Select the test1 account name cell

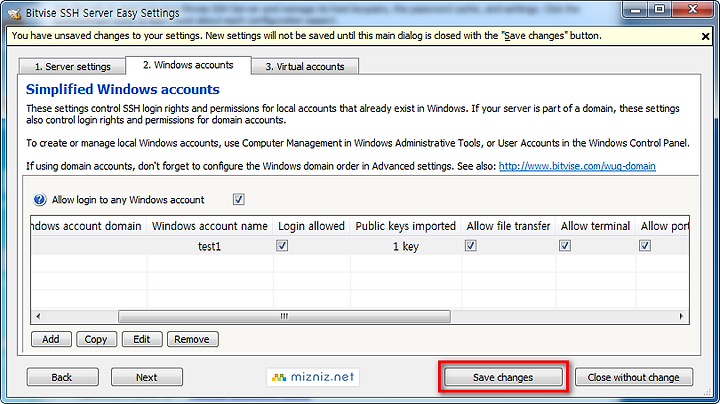(x=209, y=247)
